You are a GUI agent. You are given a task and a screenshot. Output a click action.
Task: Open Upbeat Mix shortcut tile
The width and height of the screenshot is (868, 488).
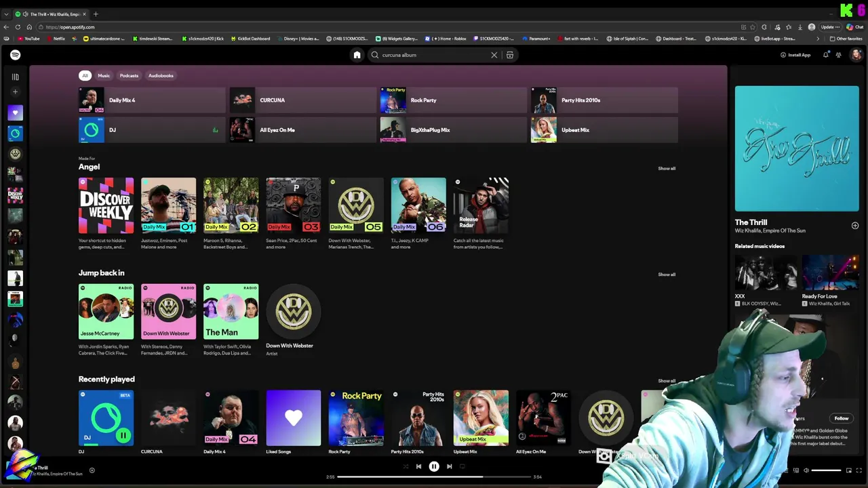click(604, 130)
